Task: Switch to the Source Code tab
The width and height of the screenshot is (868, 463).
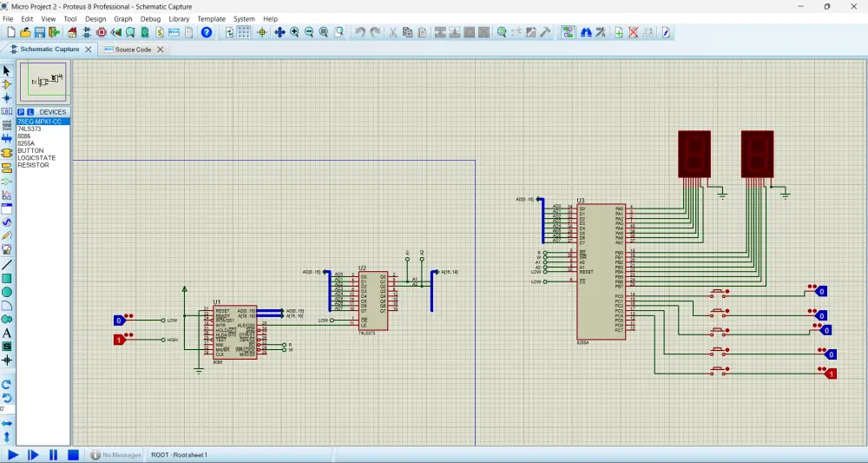Action: point(133,50)
